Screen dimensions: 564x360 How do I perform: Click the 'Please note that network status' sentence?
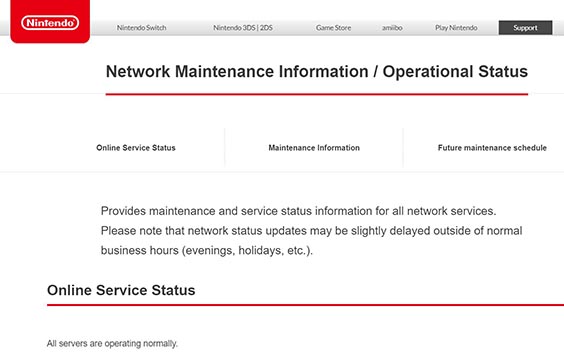tap(311, 231)
